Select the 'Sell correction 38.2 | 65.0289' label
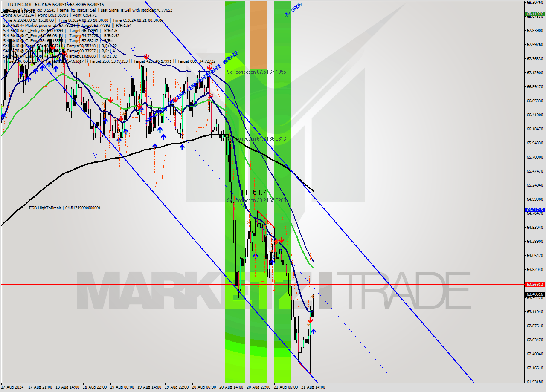Image resolution: width=546 pixels, height=392 pixels. click(x=256, y=200)
